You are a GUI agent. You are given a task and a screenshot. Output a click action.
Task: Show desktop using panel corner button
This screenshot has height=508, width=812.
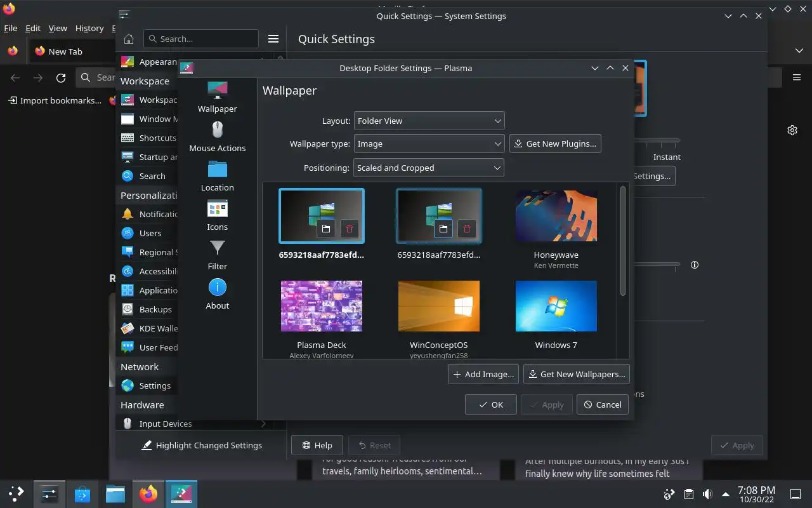(796, 494)
